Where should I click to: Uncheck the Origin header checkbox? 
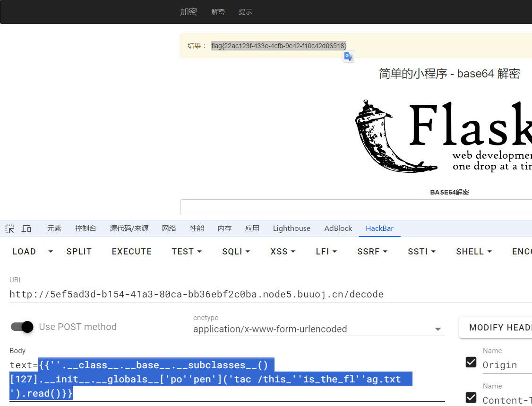471,362
